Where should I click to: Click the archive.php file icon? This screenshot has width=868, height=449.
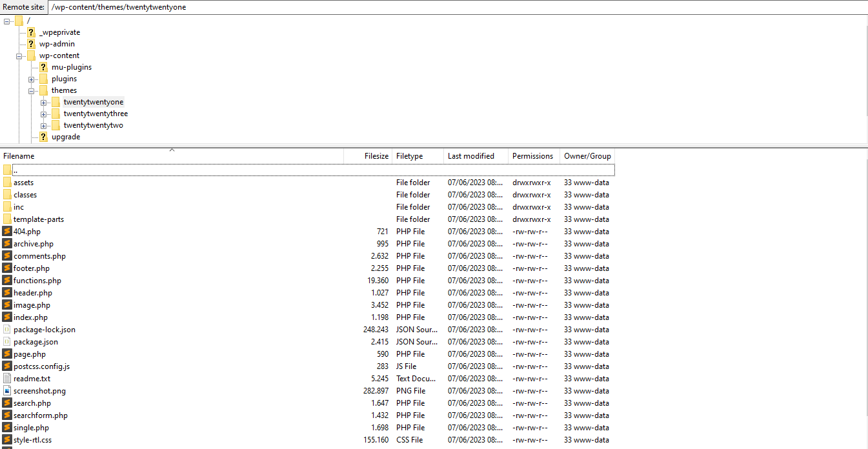(7, 244)
